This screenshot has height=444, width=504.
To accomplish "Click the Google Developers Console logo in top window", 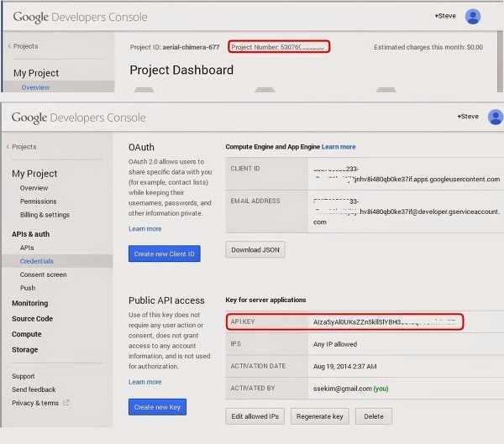I will tap(80, 17).
